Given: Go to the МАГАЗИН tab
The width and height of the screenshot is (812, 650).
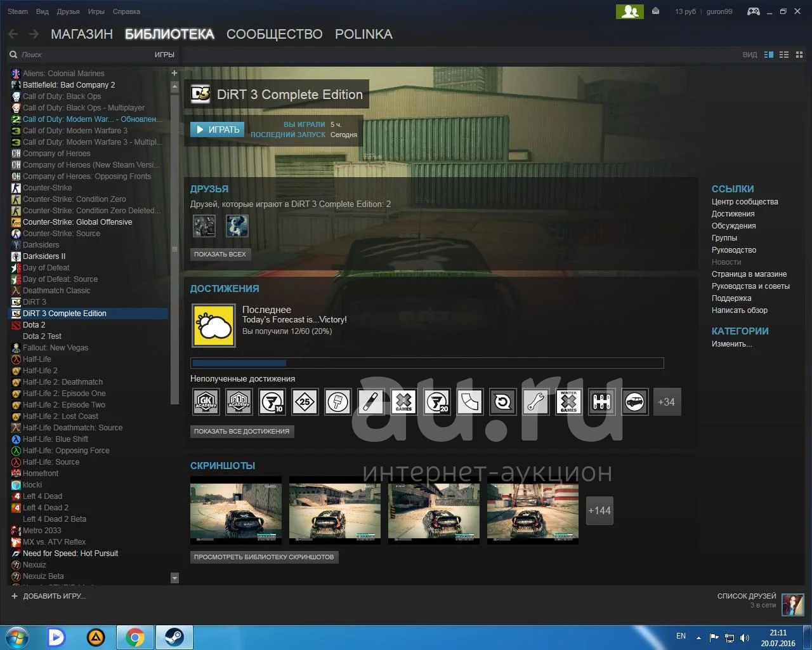Looking at the screenshot, I should point(82,34).
